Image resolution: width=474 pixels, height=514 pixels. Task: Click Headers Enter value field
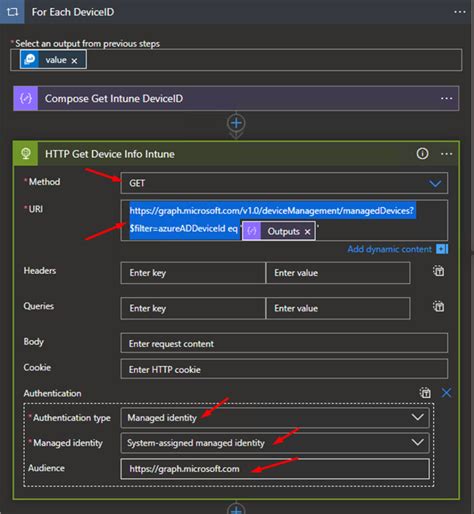point(338,273)
